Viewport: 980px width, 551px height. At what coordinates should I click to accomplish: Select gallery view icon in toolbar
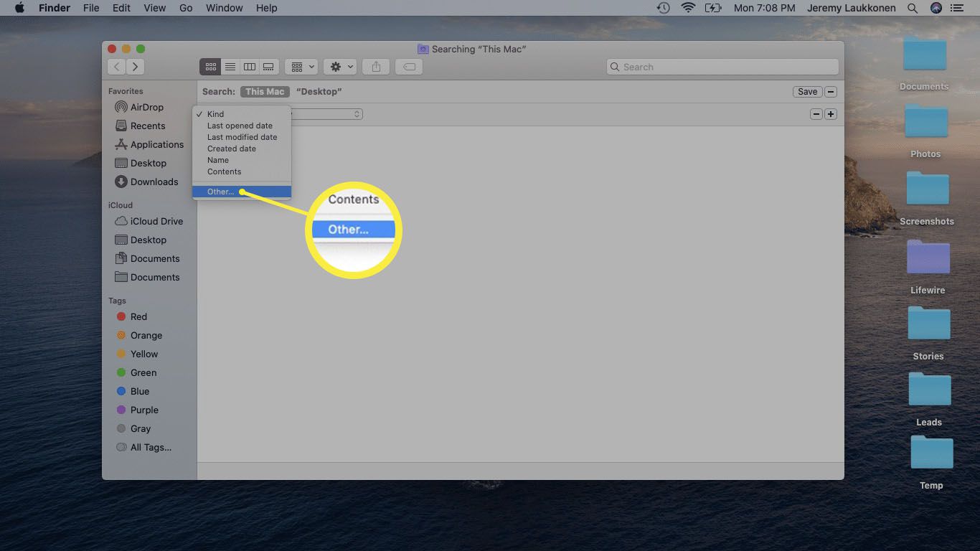pyautogui.click(x=268, y=67)
